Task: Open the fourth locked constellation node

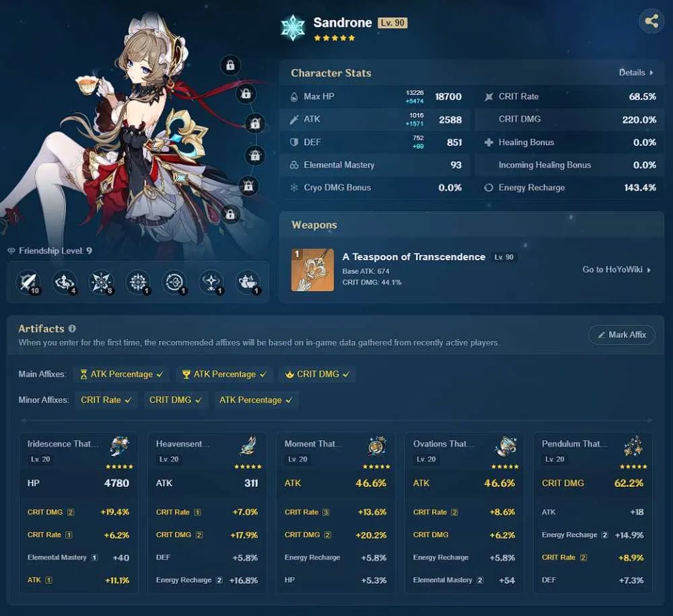Action: (255, 155)
